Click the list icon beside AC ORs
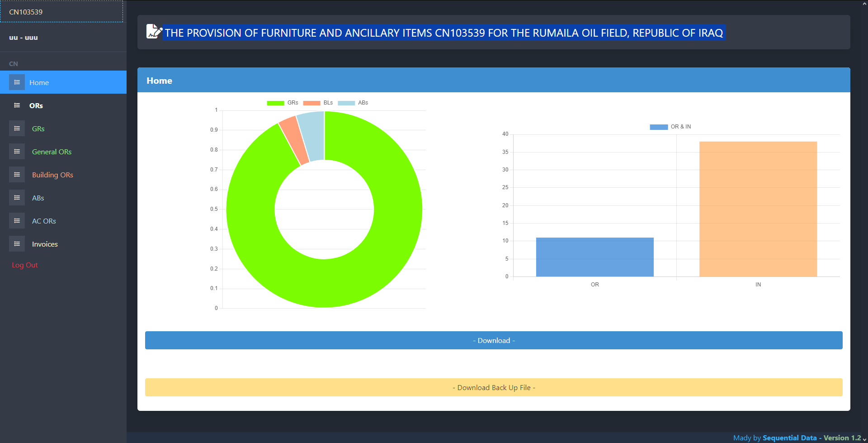The width and height of the screenshot is (868, 443). click(x=17, y=221)
